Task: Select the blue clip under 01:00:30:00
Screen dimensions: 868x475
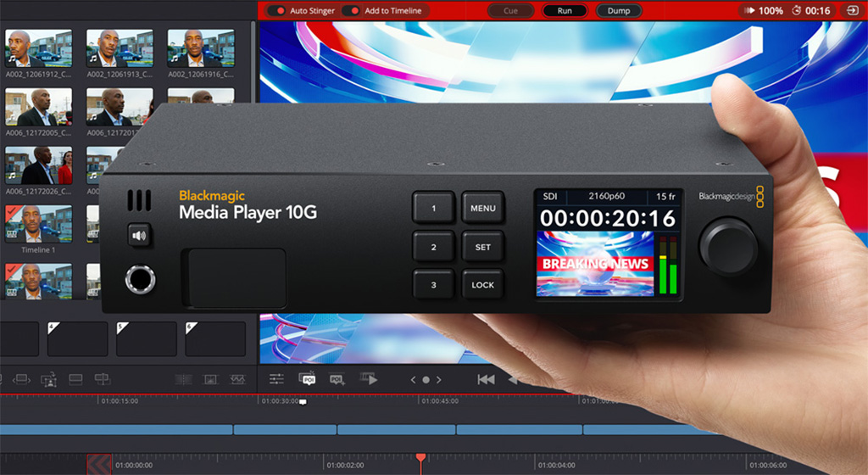Action: click(x=285, y=429)
